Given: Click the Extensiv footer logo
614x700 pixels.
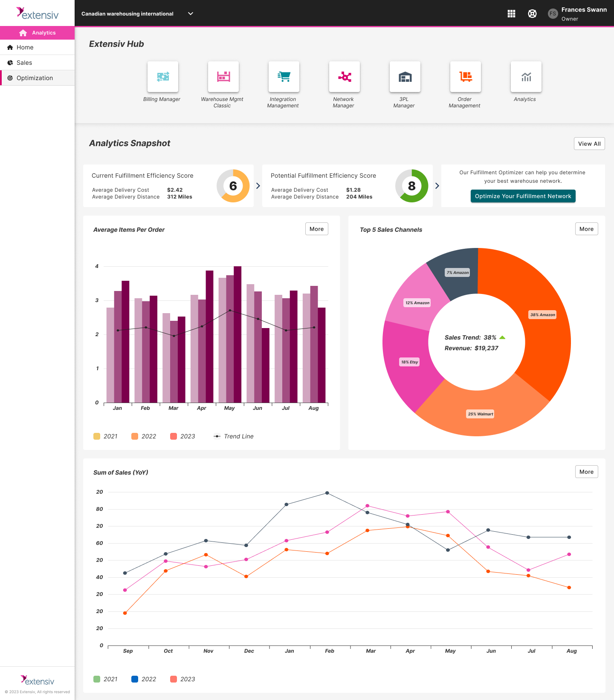Looking at the screenshot, I should (37, 680).
